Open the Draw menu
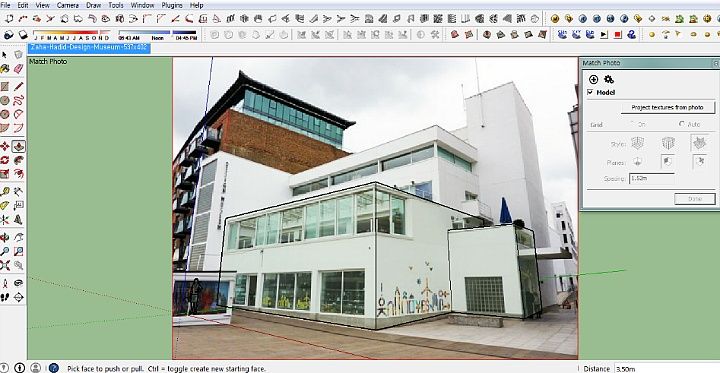720x373 pixels. [x=94, y=5]
